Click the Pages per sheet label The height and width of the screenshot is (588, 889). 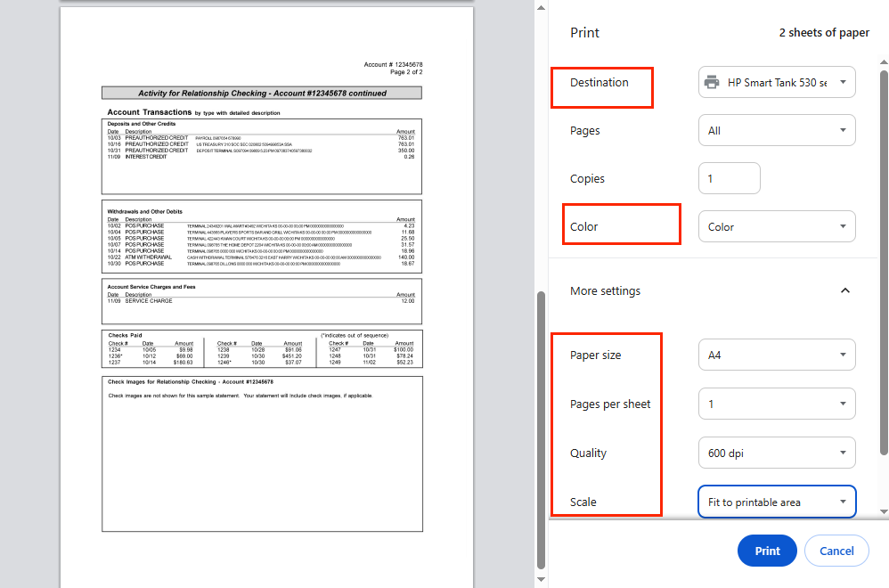pos(610,404)
